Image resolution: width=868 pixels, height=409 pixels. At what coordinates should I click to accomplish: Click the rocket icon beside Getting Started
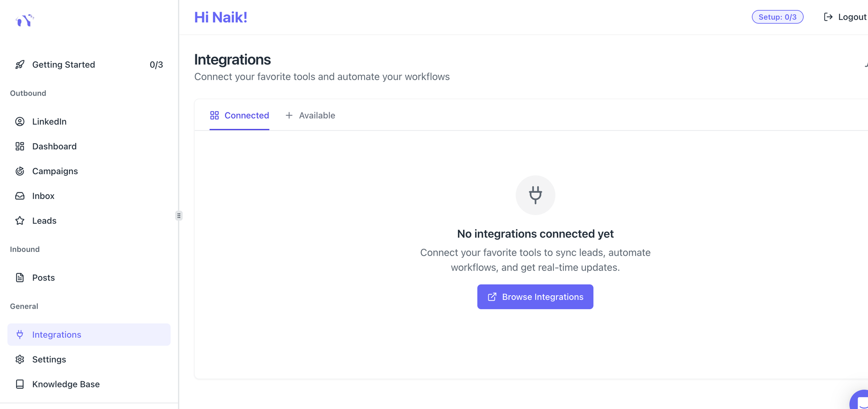[20, 65]
